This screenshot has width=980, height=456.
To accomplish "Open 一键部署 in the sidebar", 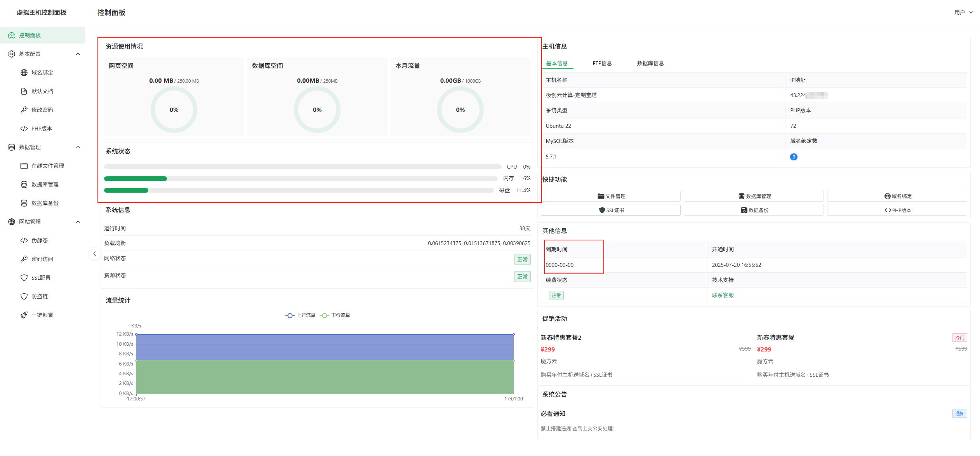I will [x=43, y=315].
